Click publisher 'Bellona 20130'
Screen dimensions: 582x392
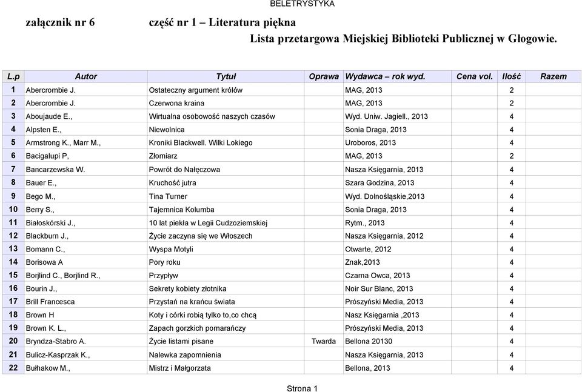coord(369,341)
